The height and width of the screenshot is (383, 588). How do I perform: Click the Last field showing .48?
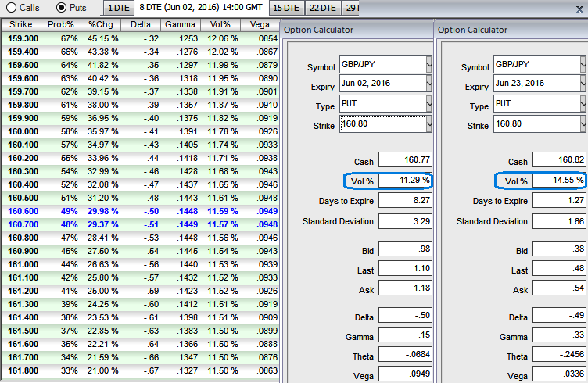pyautogui.click(x=559, y=268)
